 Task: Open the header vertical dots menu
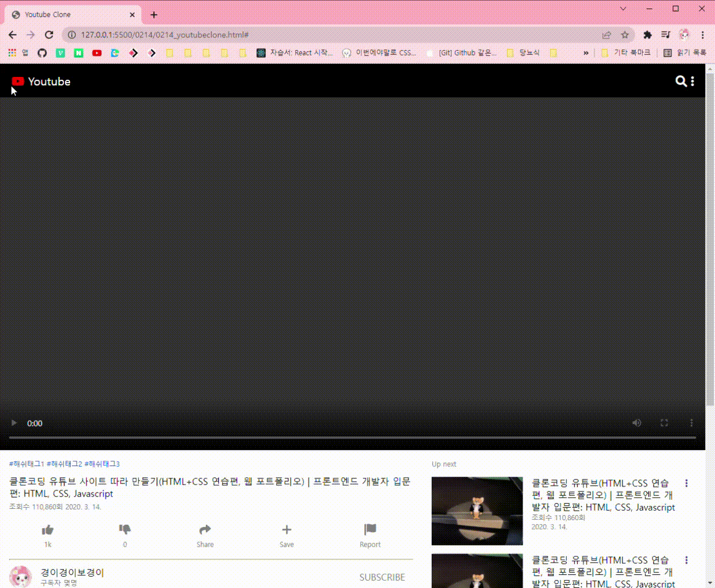tap(692, 81)
